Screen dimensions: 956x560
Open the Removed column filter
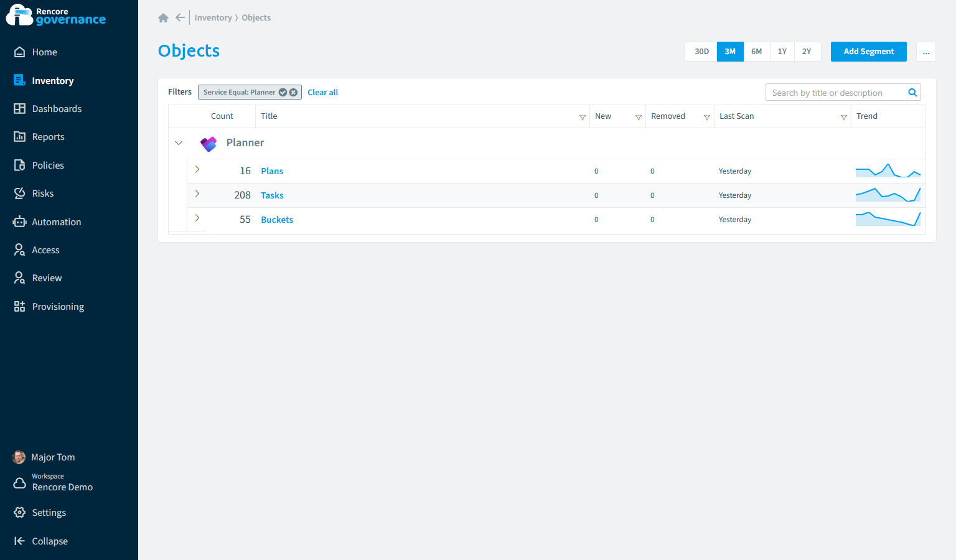pos(707,117)
